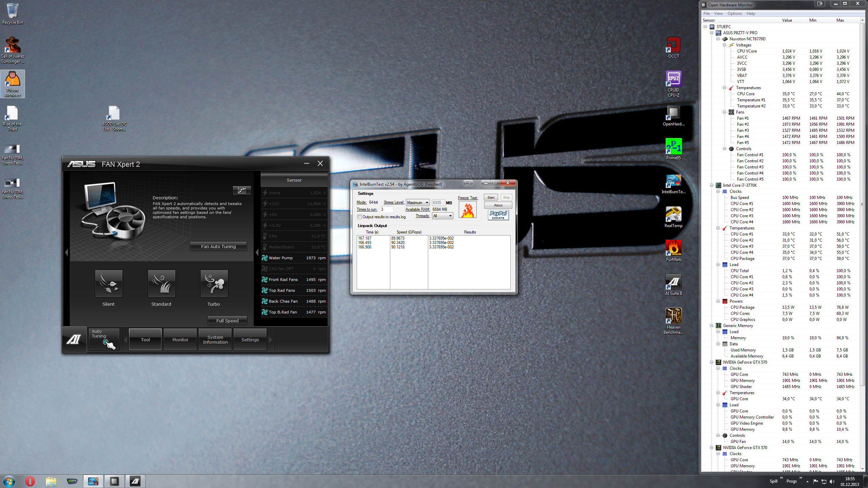Select the Prison Architect desktop icon
Viewport: 868px width, 488px height.
13,84
